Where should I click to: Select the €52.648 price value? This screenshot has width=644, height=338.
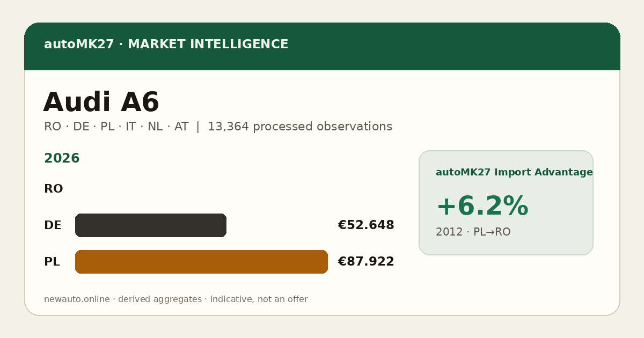tap(366, 225)
